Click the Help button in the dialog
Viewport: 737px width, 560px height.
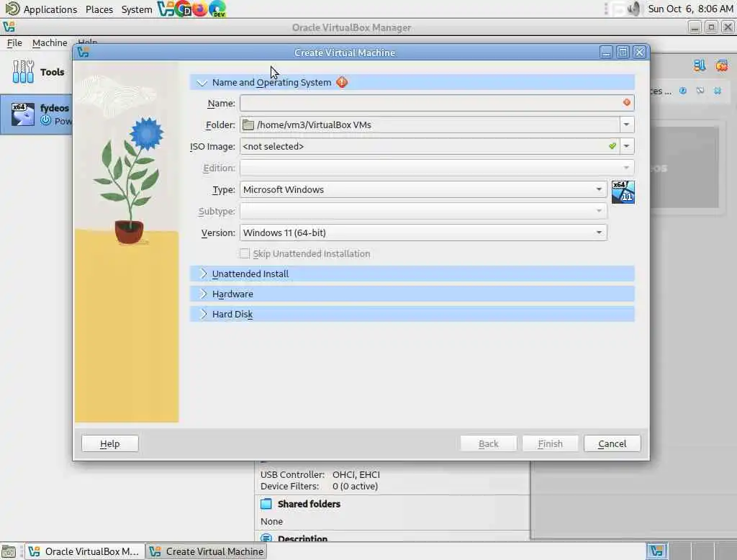tap(110, 443)
